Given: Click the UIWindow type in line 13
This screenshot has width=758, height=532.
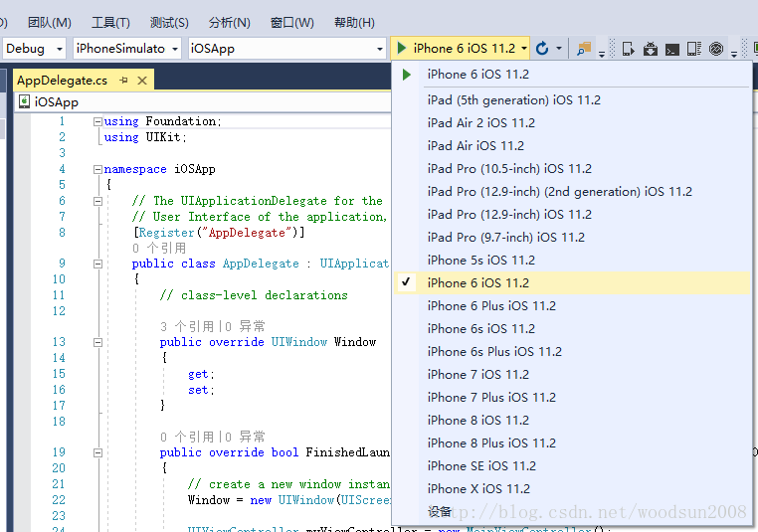Looking at the screenshot, I should point(298,342).
